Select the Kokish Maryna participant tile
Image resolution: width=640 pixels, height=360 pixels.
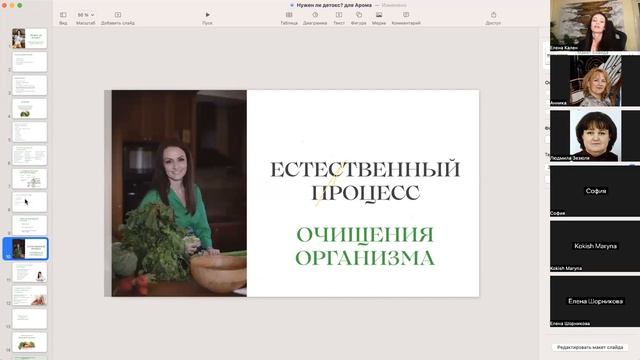click(595, 246)
